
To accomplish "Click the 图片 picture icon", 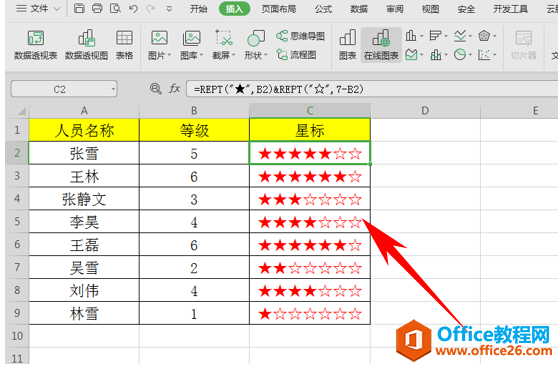I will click(159, 38).
